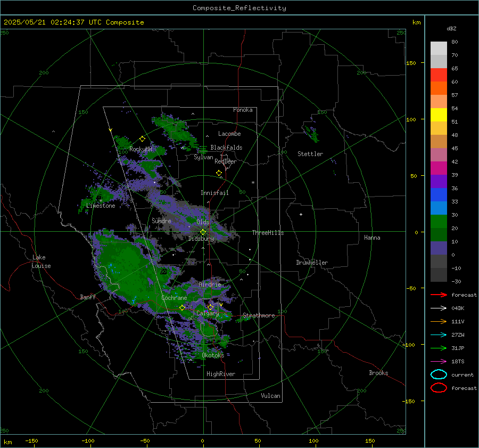Image resolution: width=479 pixels, height=448 pixels.
Task: Click the 65 dBZ red swatch
Action: 439,75
